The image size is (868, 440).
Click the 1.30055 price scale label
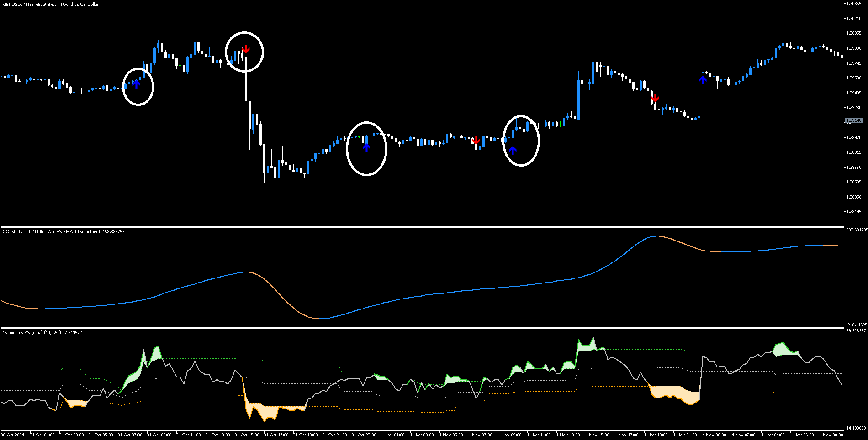853,33
